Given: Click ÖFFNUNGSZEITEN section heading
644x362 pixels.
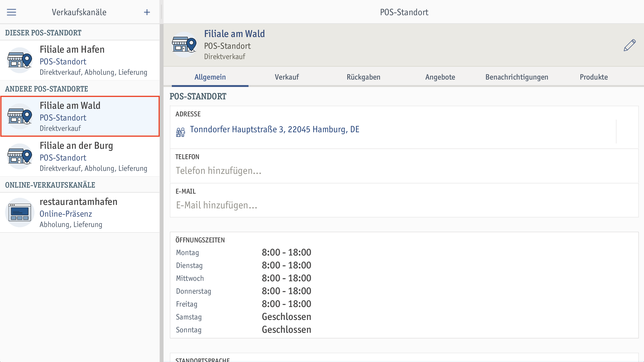Looking at the screenshot, I should point(200,240).
